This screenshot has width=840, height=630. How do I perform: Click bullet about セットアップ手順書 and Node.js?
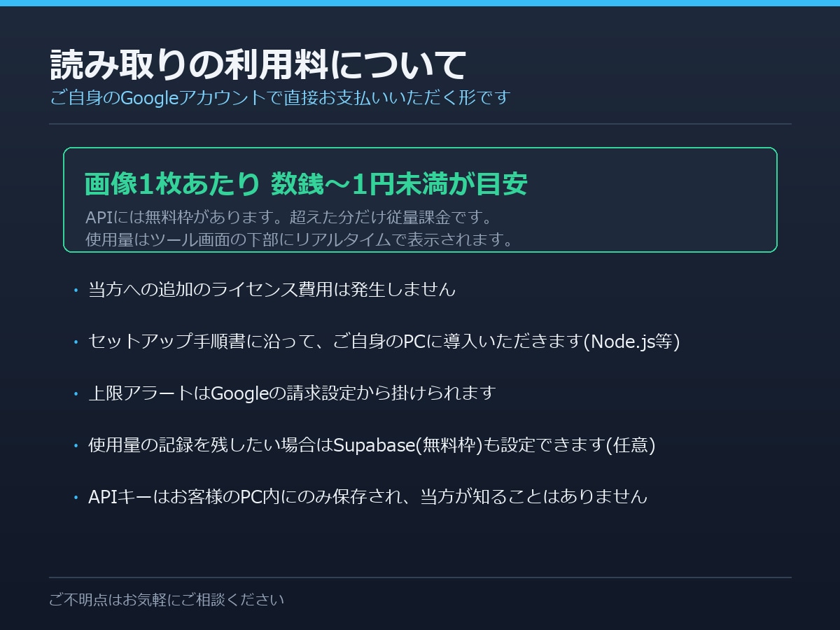point(384,341)
